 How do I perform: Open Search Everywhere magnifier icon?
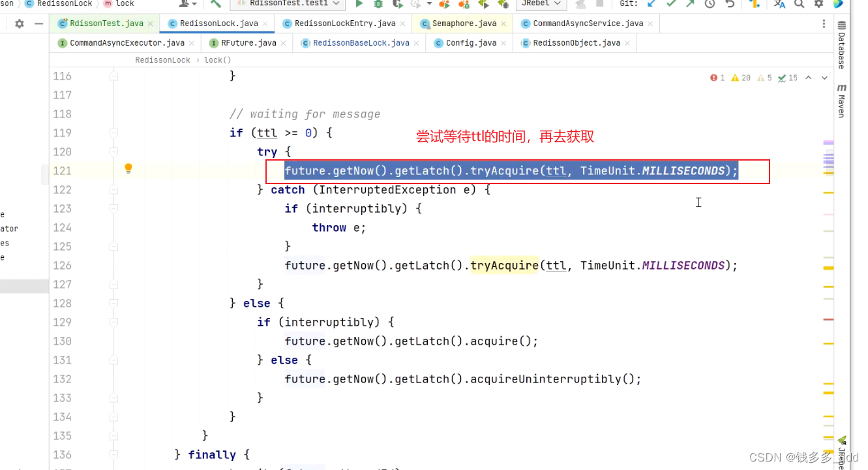(x=800, y=4)
